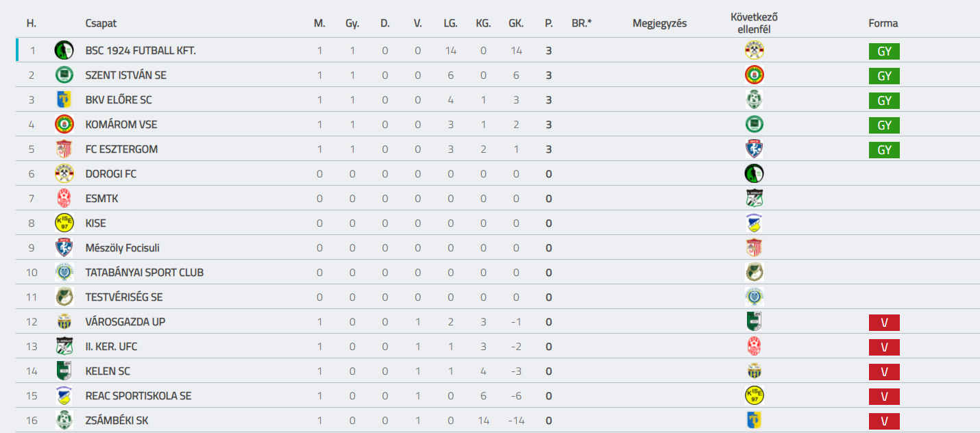The width and height of the screenshot is (980, 433).
Task: Click green GY form badge for KOMÁROM VSE
Action: [x=884, y=125]
